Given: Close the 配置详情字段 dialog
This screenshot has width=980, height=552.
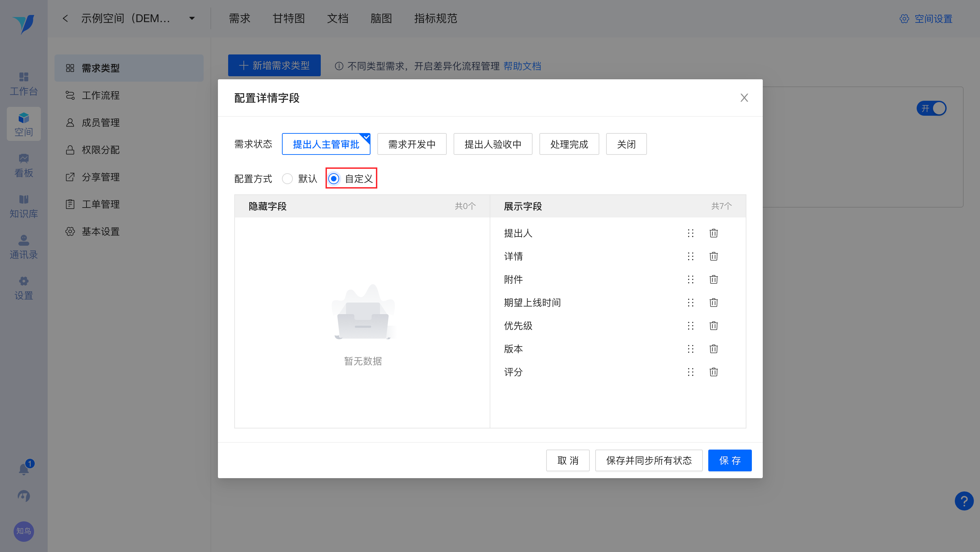Looking at the screenshot, I should tap(744, 98).
